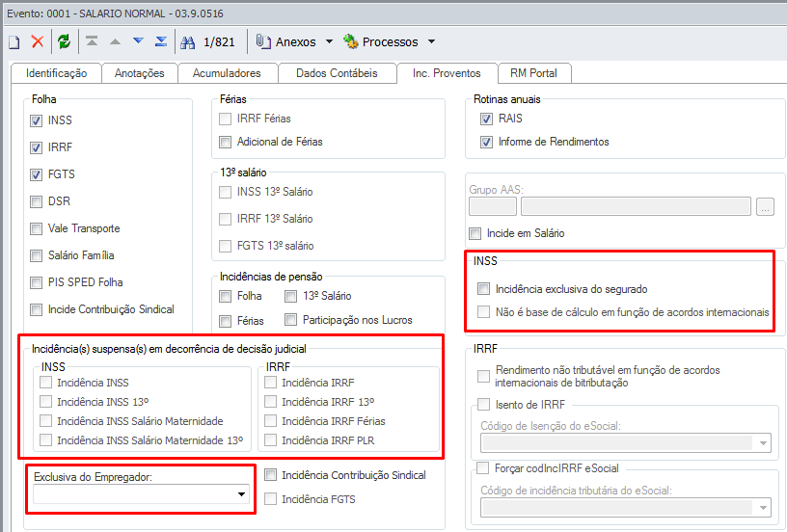787x532 pixels.
Task: Select the Inc. Proventos tab
Action: 447,73
